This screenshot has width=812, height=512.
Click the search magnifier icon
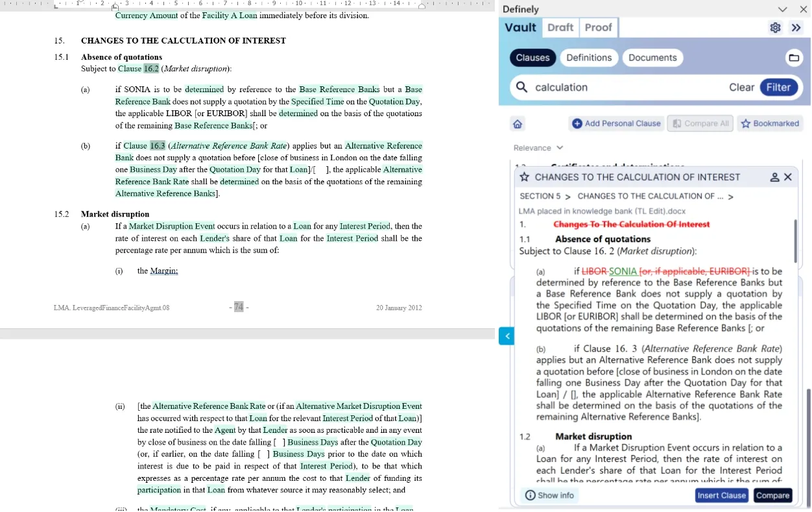(521, 87)
